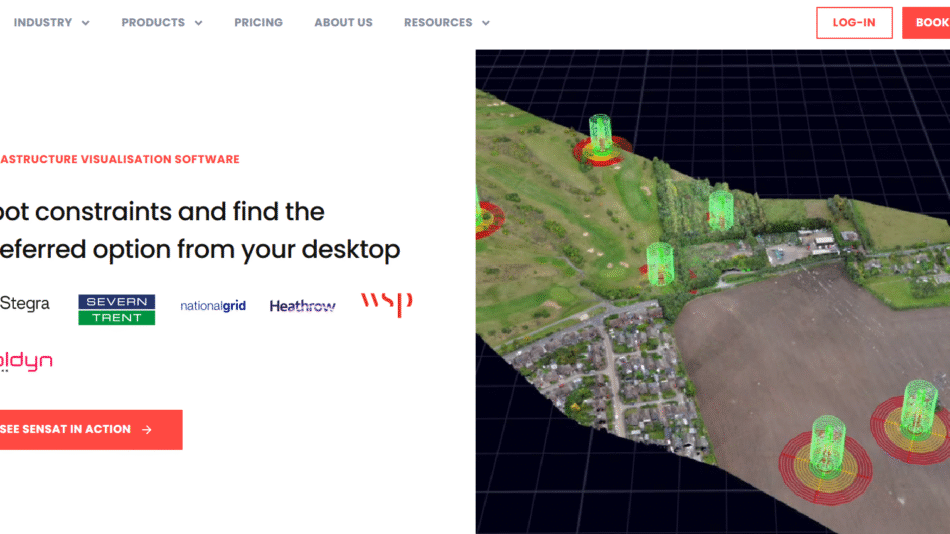This screenshot has height=534, width=950.
Task: Open the About Us page
Action: pyautogui.click(x=343, y=22)
